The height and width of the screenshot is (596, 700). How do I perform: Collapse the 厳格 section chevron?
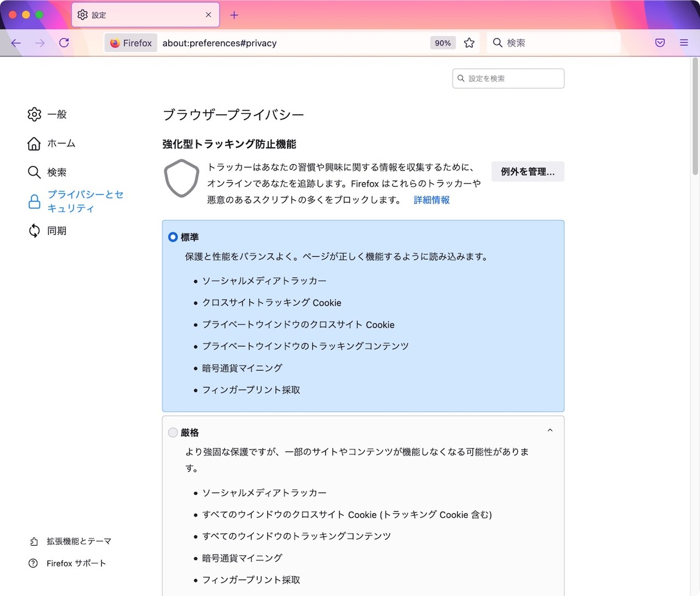(x=550, y=431)
